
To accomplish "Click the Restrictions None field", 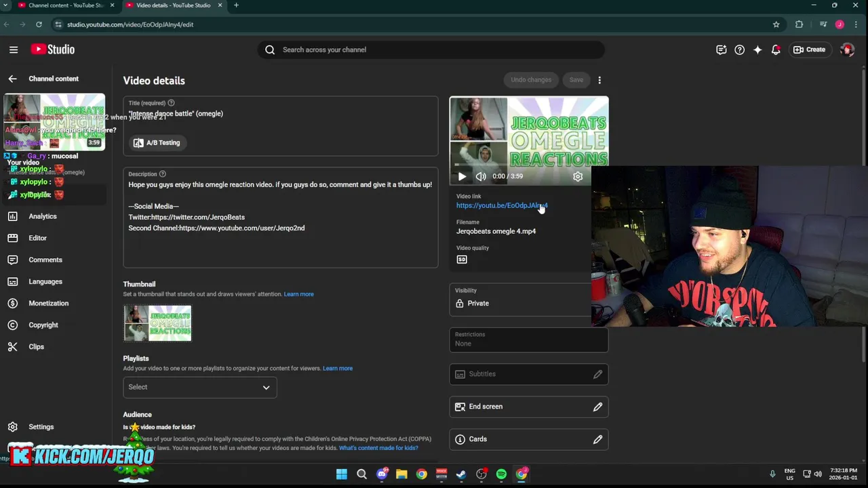I will [x=529, y=340].
